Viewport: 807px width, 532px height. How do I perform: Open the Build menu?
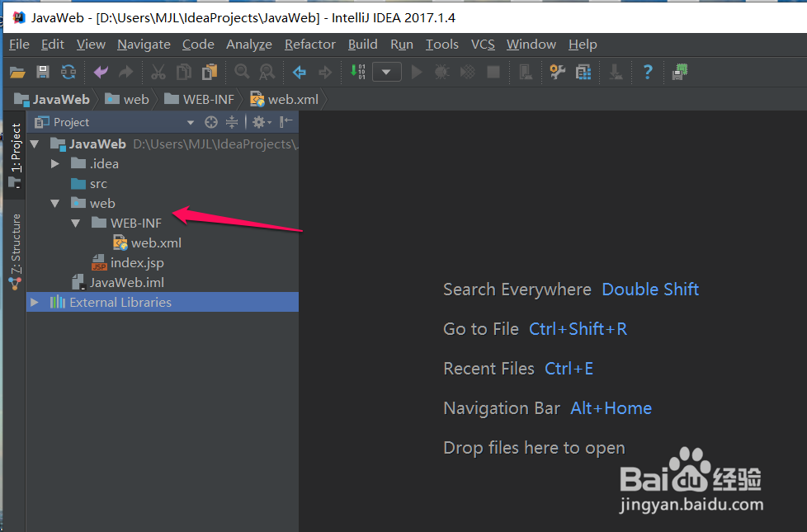tap(363, 45)
